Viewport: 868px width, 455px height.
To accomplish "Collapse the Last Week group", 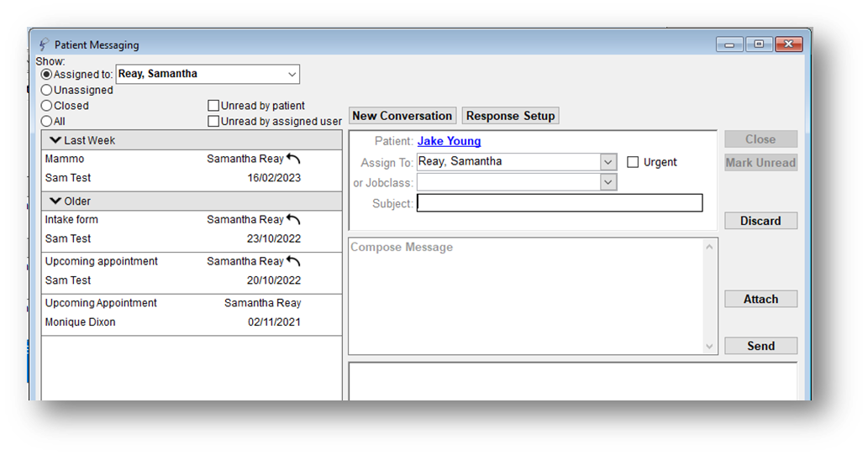I will coord(55,140).
